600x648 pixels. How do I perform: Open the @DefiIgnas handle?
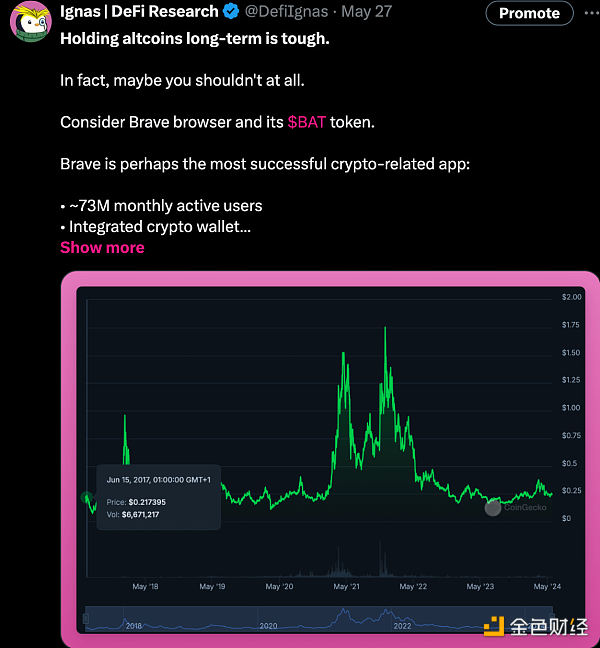288,12
